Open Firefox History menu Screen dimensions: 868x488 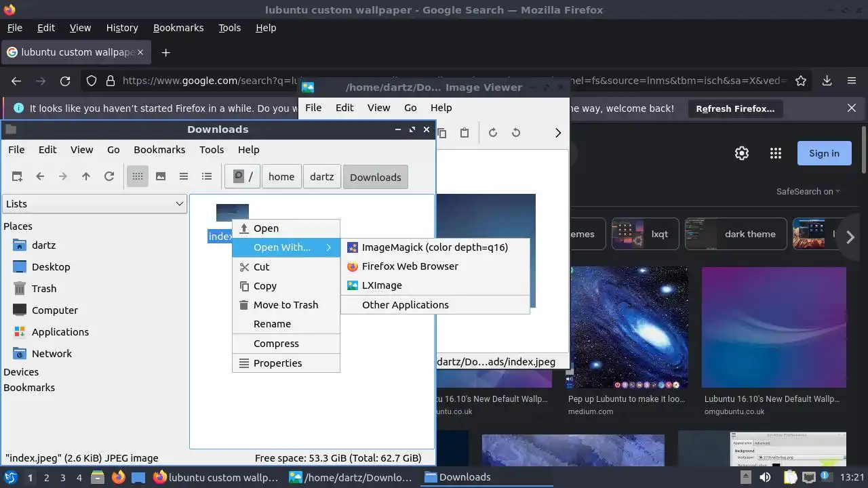coord(122,28)
